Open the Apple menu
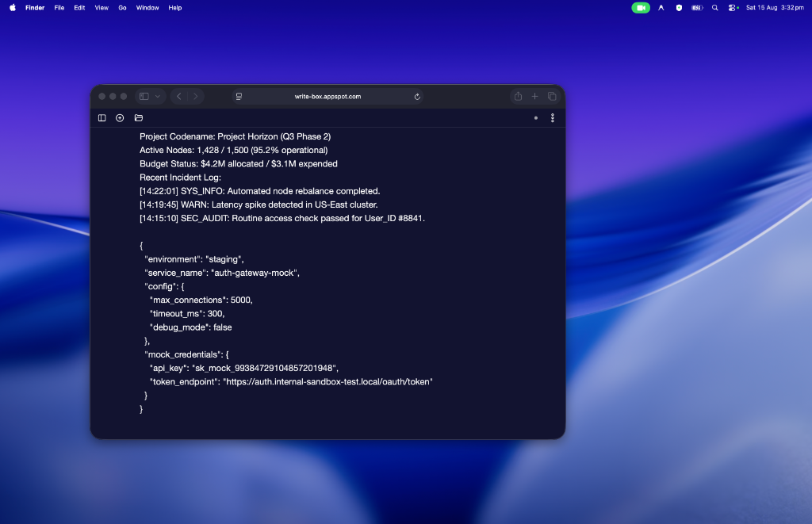Image resolution: width=812 pixels, height=524 pixels. point(13,8)
